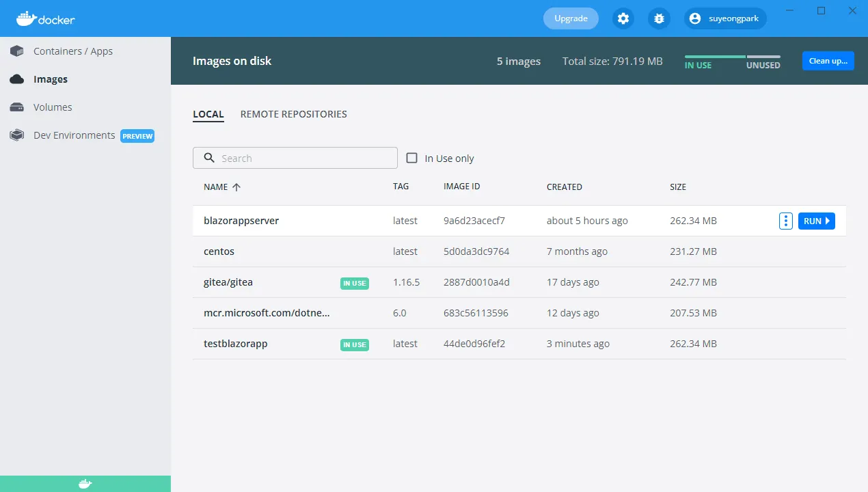Click the magnifier icon in search box
868x492 pixels.
(209, 158)
